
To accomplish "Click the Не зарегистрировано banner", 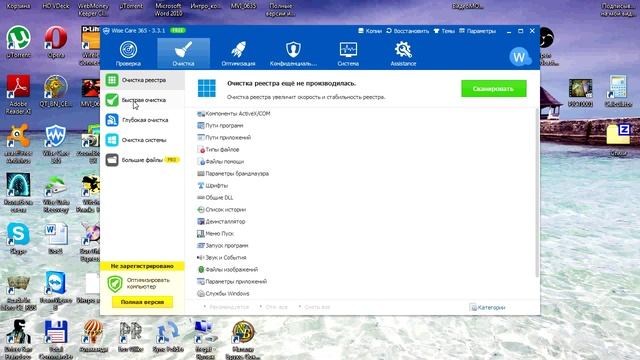I will 142,266.
